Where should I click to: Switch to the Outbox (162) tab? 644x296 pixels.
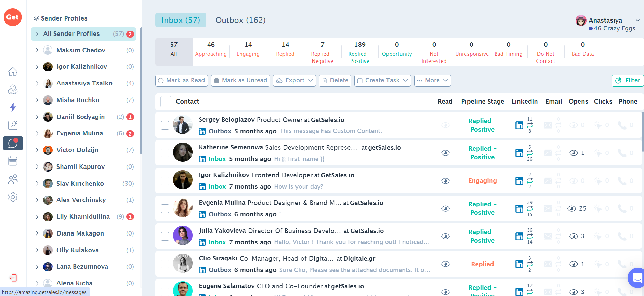tap(240, 20)
